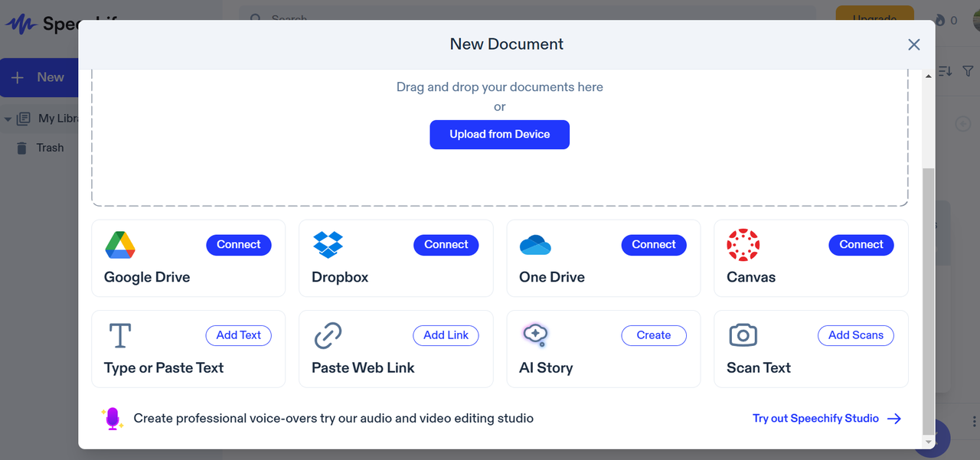This screenshot has height=460, width=980.
Task: Collapse the My Library tree arrow
Action: pyautogui.click(x=8, y=119)
